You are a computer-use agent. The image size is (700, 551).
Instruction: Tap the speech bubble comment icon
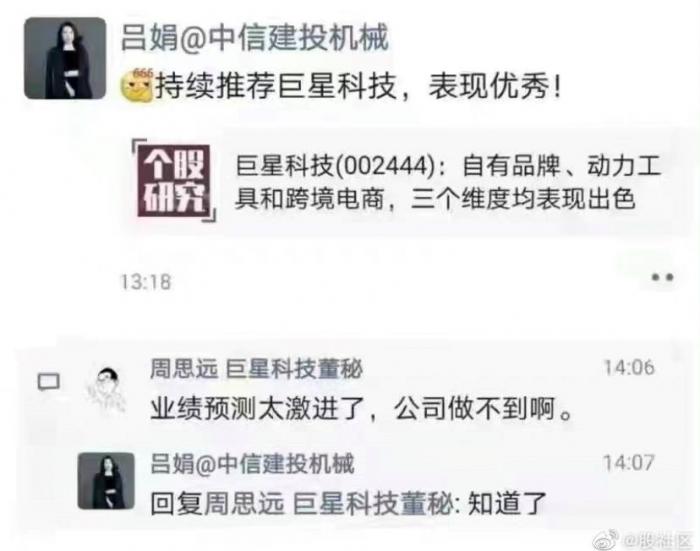pos(48,382)
